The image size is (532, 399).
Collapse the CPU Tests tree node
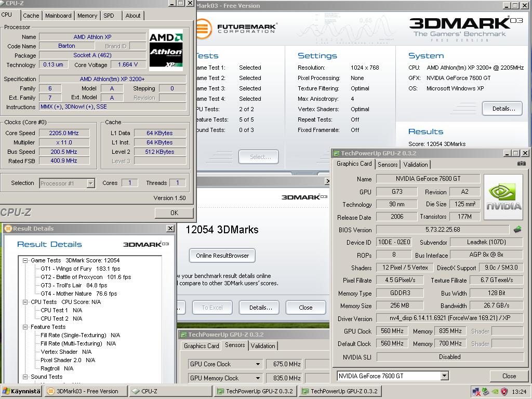25,302
